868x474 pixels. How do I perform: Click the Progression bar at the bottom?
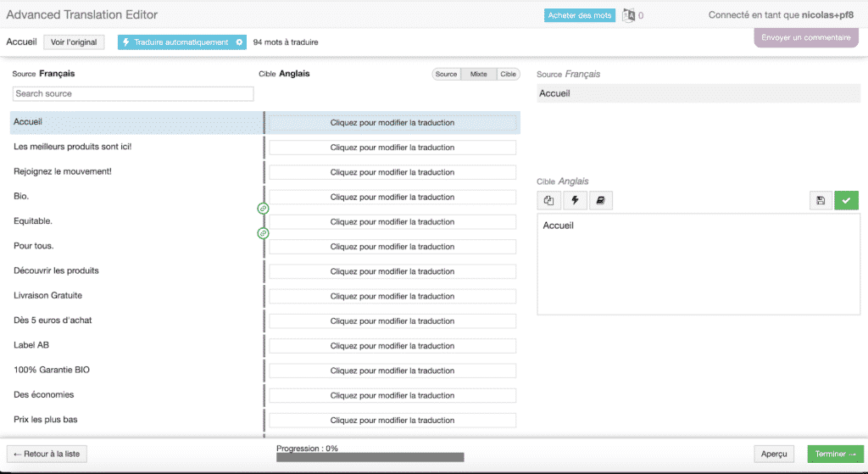tap(370, 457)
